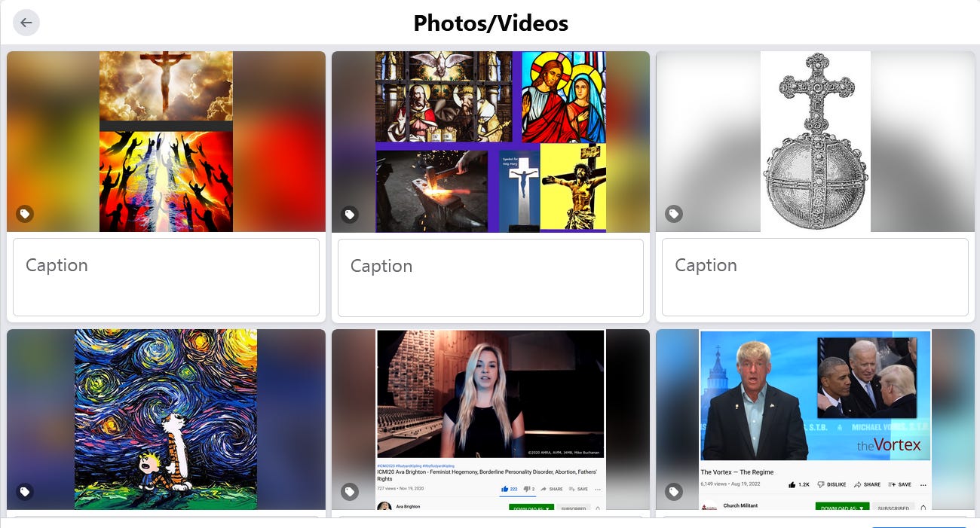Open the Vortex Regime screenshot thumbnail
The height and width of the screenshot is (528, 980).
(815, 420)
